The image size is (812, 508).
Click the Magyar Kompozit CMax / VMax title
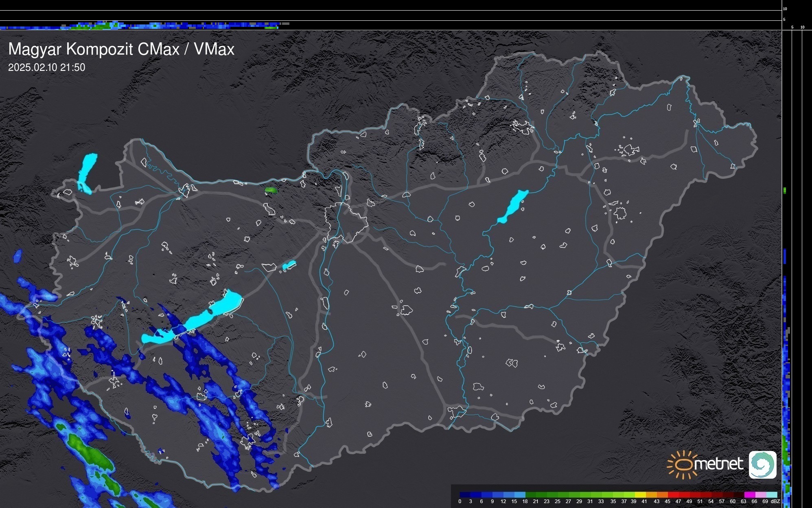coord(121,49)
